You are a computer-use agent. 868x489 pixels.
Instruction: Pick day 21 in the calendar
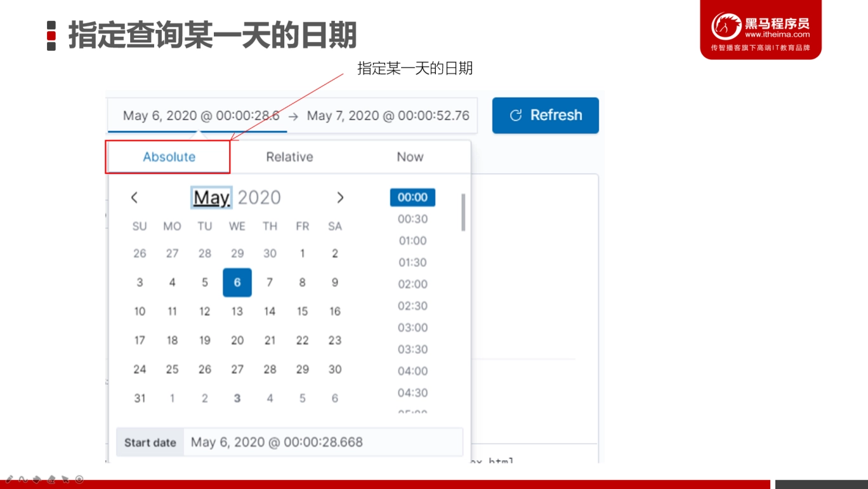270,340
